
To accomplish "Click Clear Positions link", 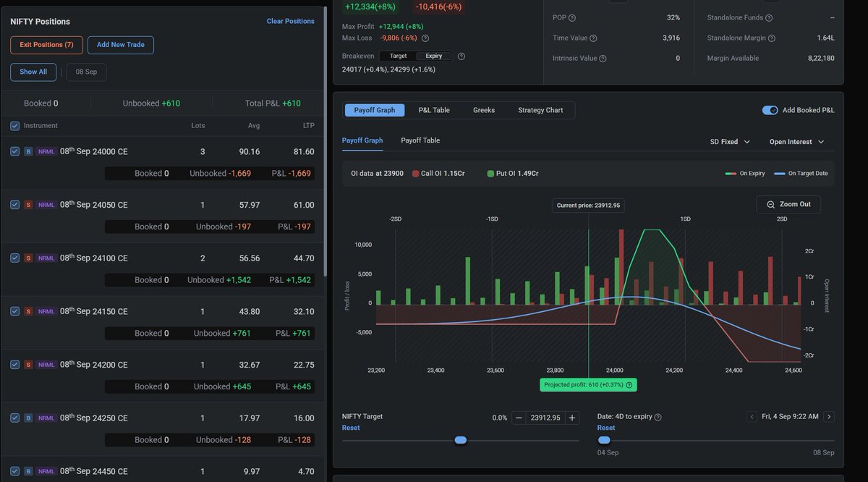I will (290, 21).
